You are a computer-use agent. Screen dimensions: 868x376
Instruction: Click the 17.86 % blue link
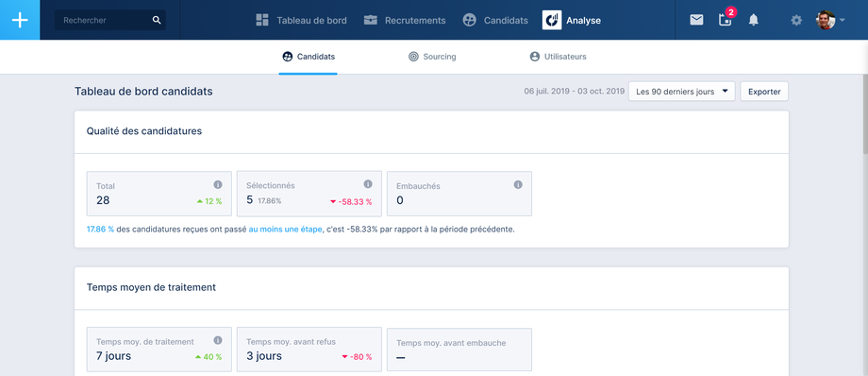[x=100, y=229]
